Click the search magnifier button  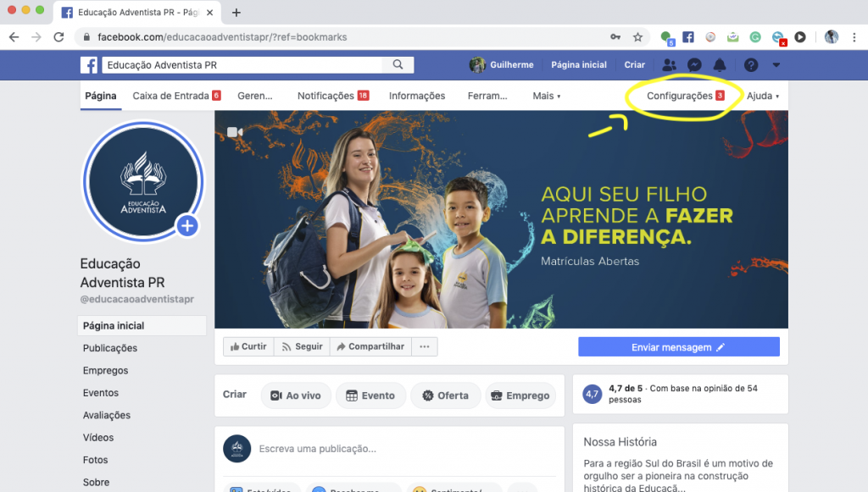tap(398, 64)
